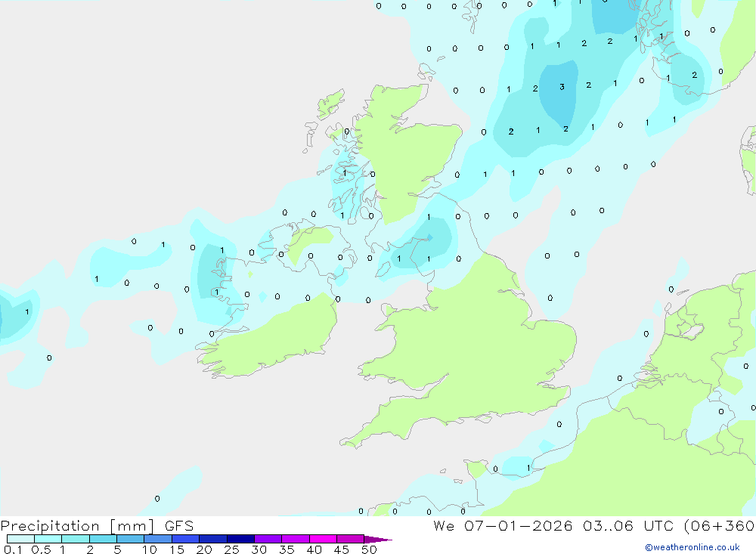Click legend label "40"
This screenshot has height=554, width=756.
pos(314,549)
